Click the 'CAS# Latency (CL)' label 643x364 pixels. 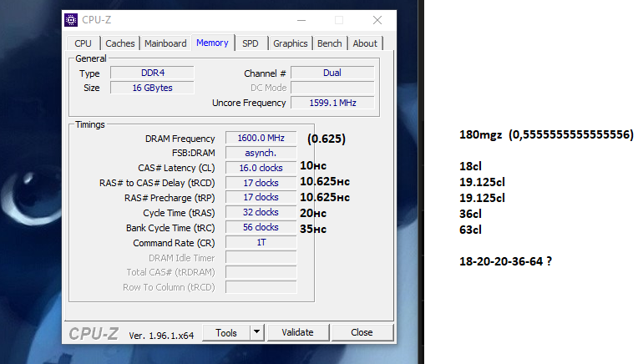(x=176, y=168)
